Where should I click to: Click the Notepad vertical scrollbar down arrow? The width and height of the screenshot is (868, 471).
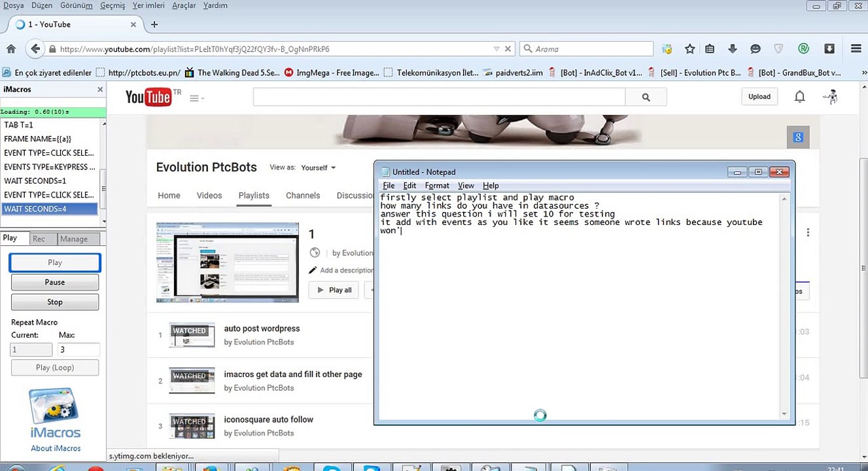784,413
